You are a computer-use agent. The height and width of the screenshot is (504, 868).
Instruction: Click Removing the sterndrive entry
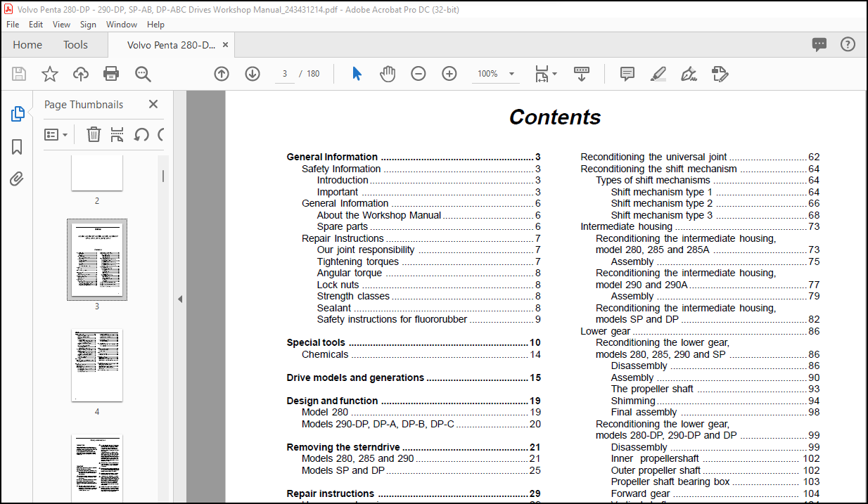(x=414, y=447)
